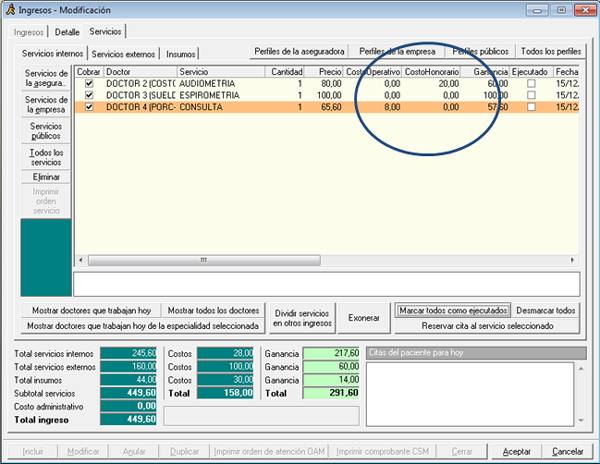Uncheck Cobrar for the AUDIOMETRIA row
This screenshot has height=464, width=600.
90,84
